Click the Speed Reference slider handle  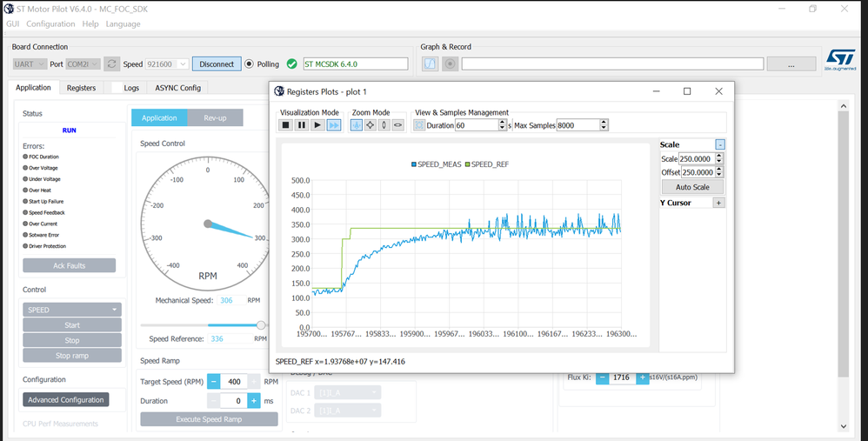[x=261, y=325]
